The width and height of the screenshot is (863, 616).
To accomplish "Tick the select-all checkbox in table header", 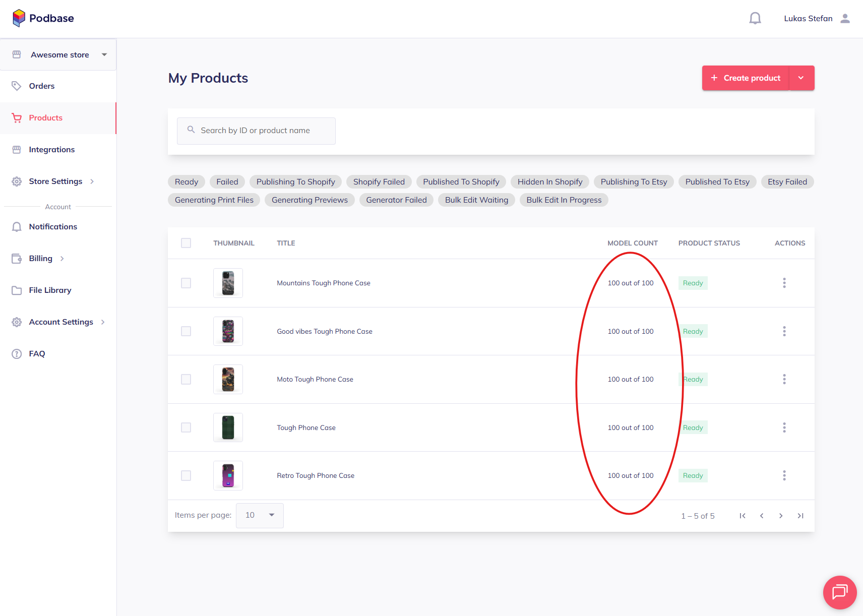I will pos(186,243).
